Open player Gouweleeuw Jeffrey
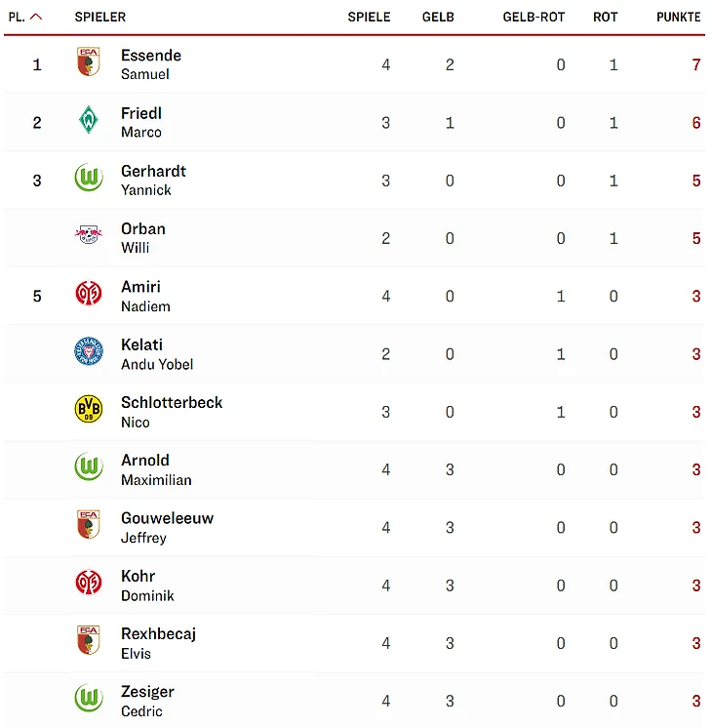This screenshot has width=712, height=728. coord(166,527)
